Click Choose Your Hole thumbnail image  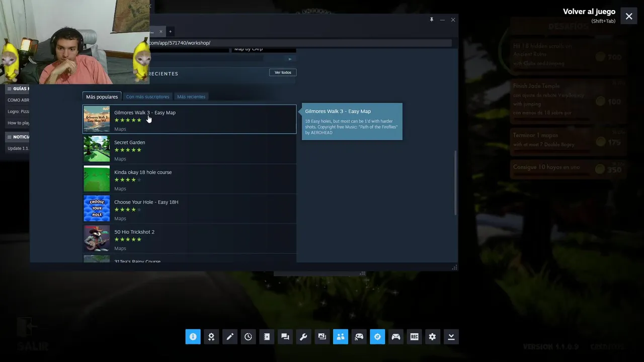[97, 208]
